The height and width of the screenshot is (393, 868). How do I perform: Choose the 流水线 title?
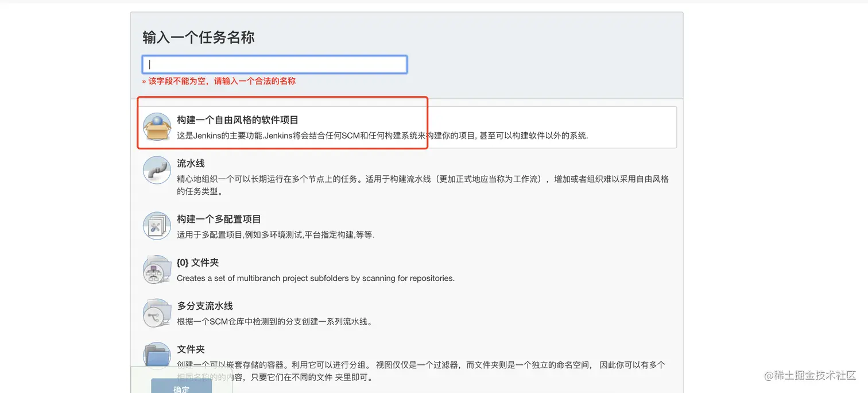pyautogui.click(x=191, y=164)
